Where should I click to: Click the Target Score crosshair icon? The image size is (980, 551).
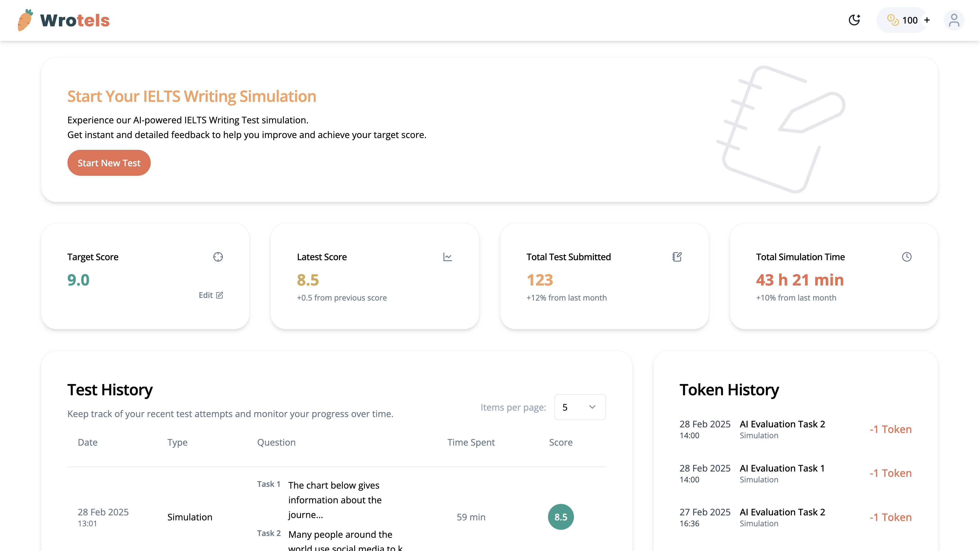218,257
